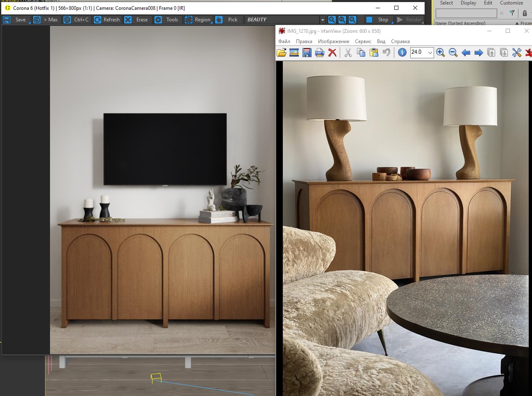The width and height of the screenshot is (532, 396).
Task: Click the scene explorer search input field
Action: pyautogui.click(x=466, y=13)
